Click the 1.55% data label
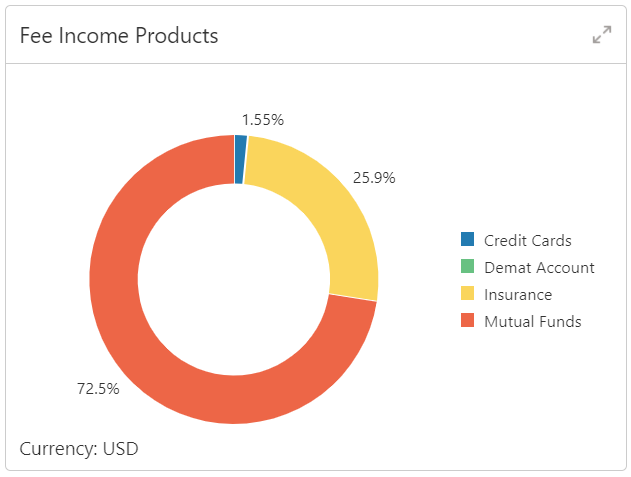This screenshot has height=477, width=631. pyautogui.click(x=263, y=119)
